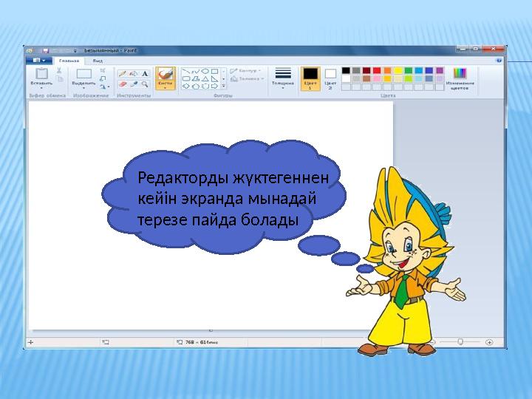Click the Copy icon below scissors
Screen dimensions: 532x399
pyautogui.click(x=60, y=79)
